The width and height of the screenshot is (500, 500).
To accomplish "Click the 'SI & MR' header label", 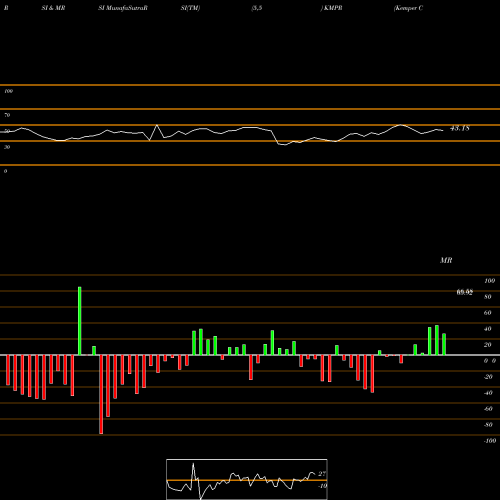I will 53,8.
